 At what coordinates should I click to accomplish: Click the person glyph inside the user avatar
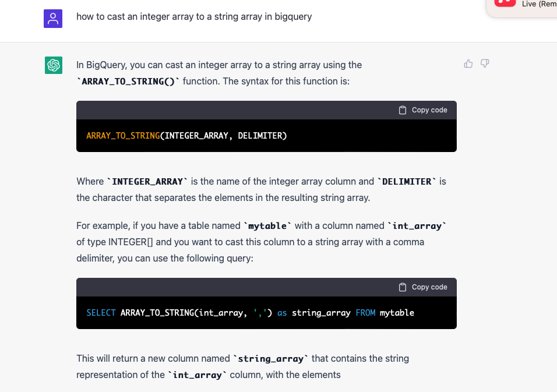[x=53, y=19]
